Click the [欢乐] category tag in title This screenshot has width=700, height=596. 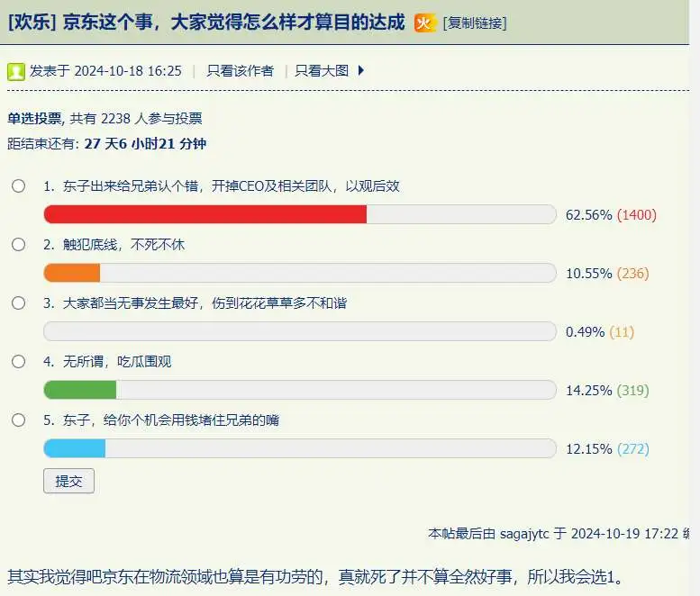(x=32, y=23)
